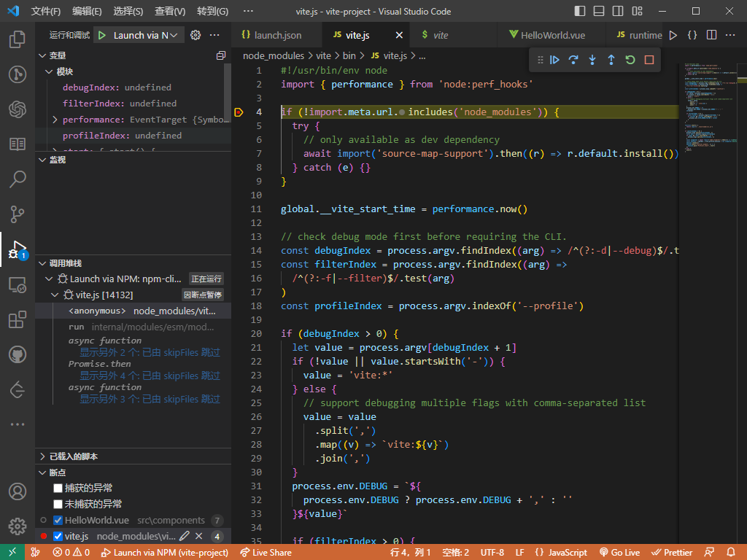Collapse all variables with the collapse icon

point(220,55)
